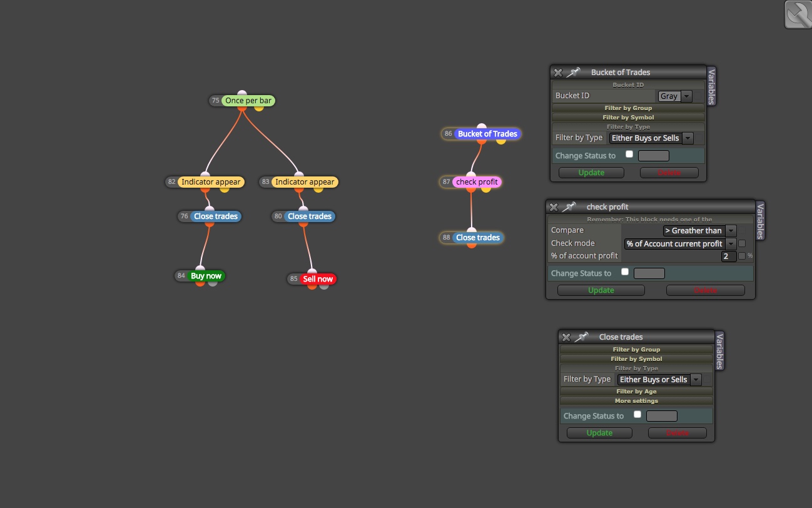Open Filter by Type dropdown in Bucket of Trades
812x508 pixels.
tap(651, 138)
